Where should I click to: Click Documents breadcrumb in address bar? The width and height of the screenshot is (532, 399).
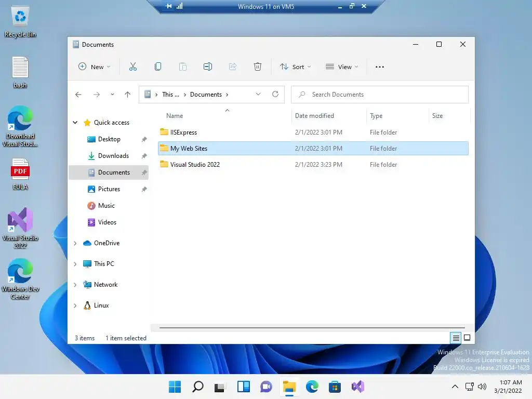click(206, 95)
